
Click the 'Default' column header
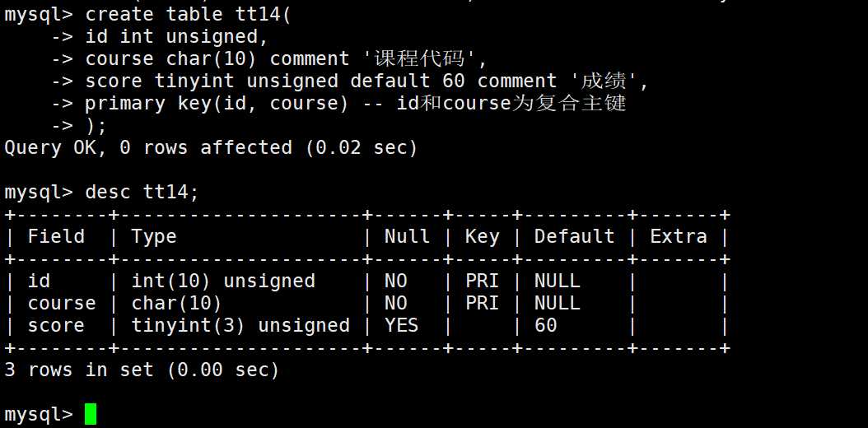tap(574, 237)
